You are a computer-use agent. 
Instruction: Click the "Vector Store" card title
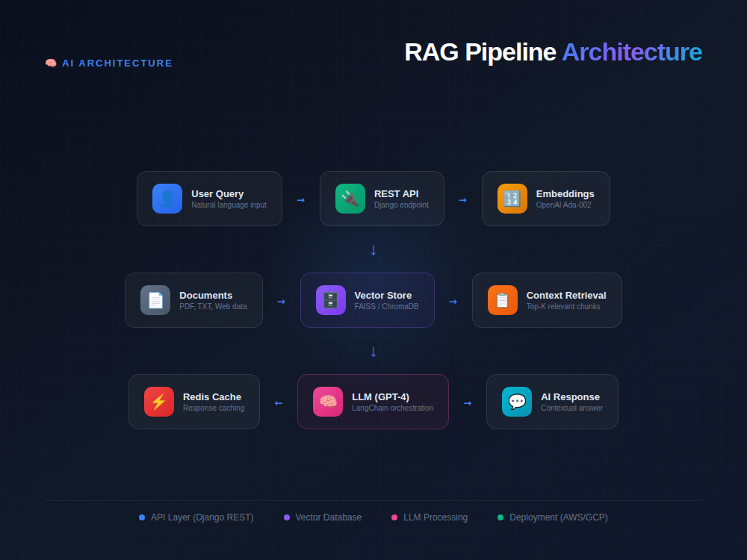(x=383, y=295)
